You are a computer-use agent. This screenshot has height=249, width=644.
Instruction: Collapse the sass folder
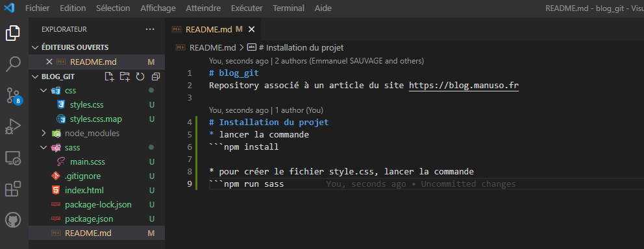(x=44, y=148)
